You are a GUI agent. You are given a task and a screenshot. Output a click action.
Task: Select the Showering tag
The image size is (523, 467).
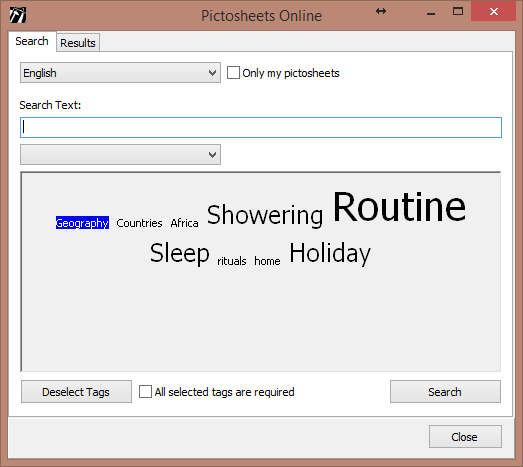click(265, 215)
